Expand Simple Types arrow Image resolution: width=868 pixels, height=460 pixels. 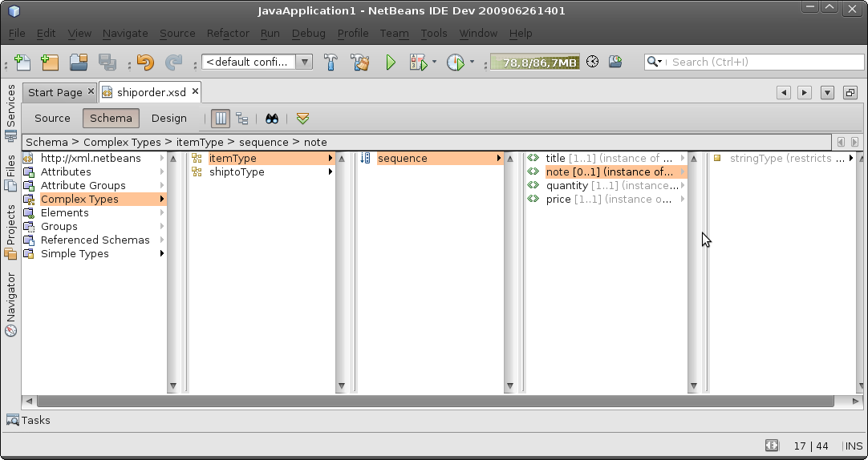162,254
